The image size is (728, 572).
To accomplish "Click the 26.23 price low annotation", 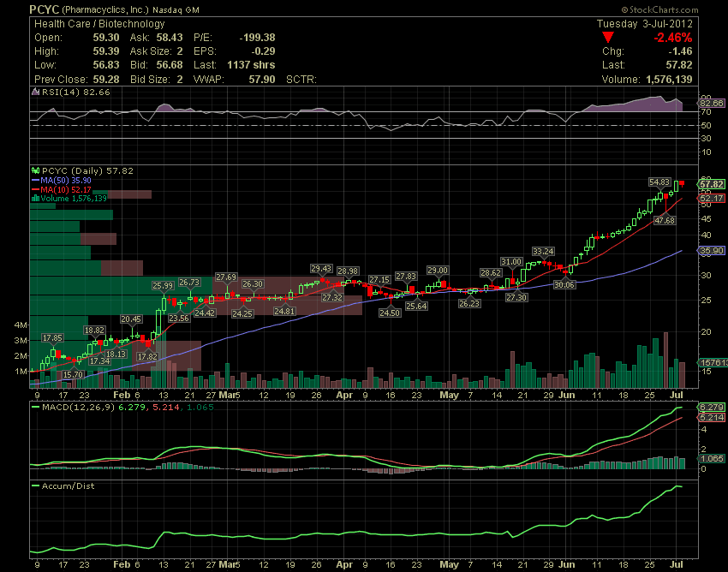I will click(x=469, y=303).
